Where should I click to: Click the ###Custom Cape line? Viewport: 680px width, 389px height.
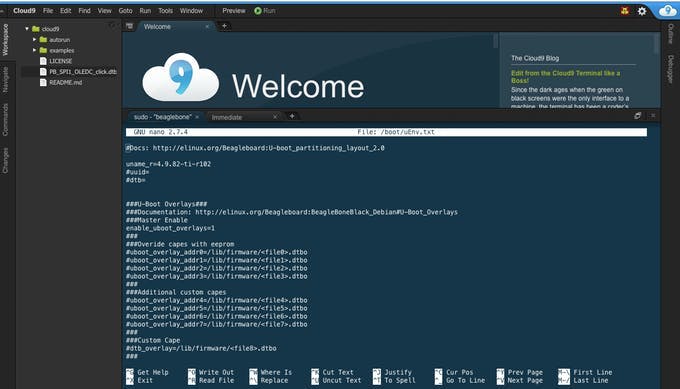point(153,340)
